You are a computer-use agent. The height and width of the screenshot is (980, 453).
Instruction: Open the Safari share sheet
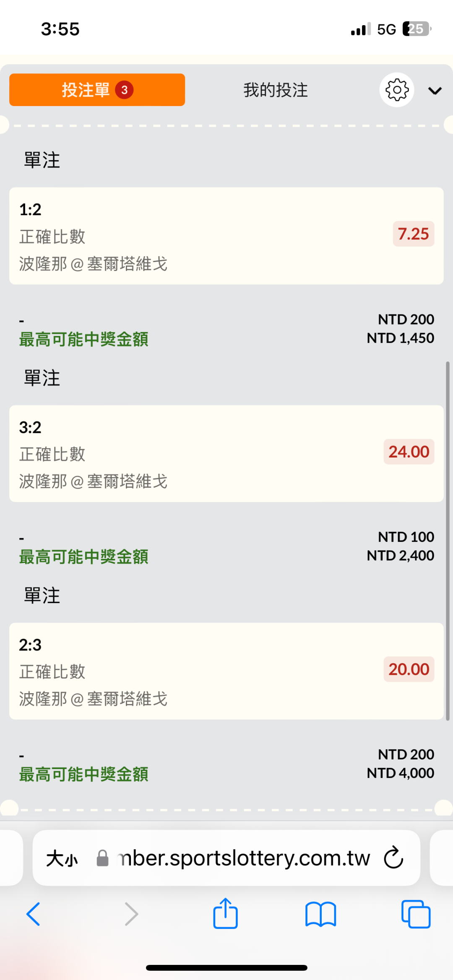[x=226, y=913]
